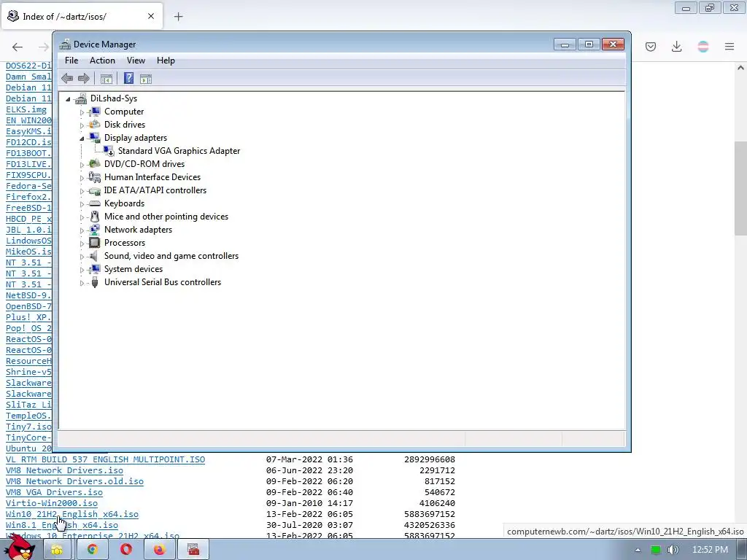
Task: Open the VM8_VGA_Drivers.iso link
Action: click(x=54, y=492)
